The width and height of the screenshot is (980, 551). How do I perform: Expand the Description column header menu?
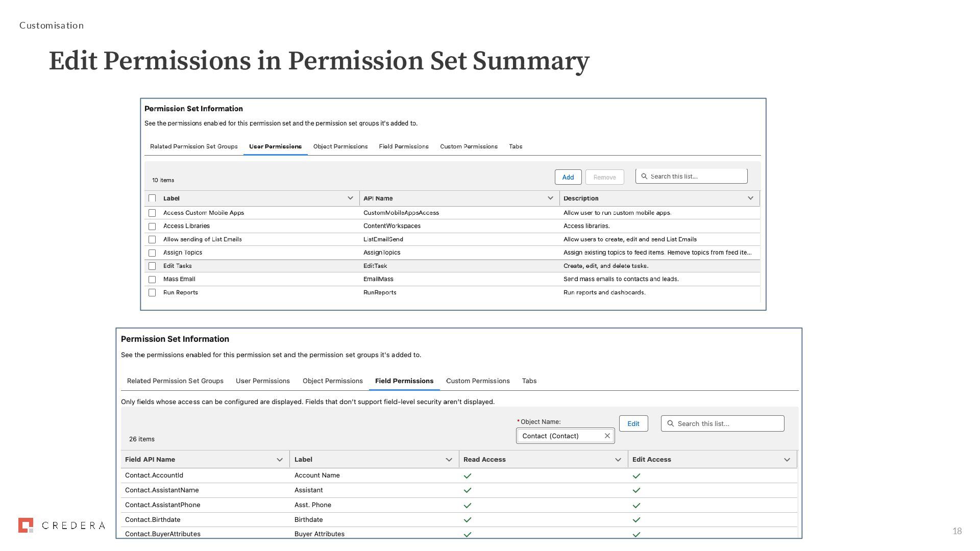[750, 198]
